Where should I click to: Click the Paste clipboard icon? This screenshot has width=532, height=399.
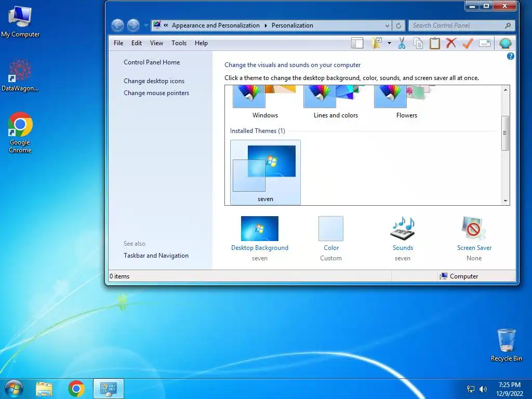tap(435, 43)
